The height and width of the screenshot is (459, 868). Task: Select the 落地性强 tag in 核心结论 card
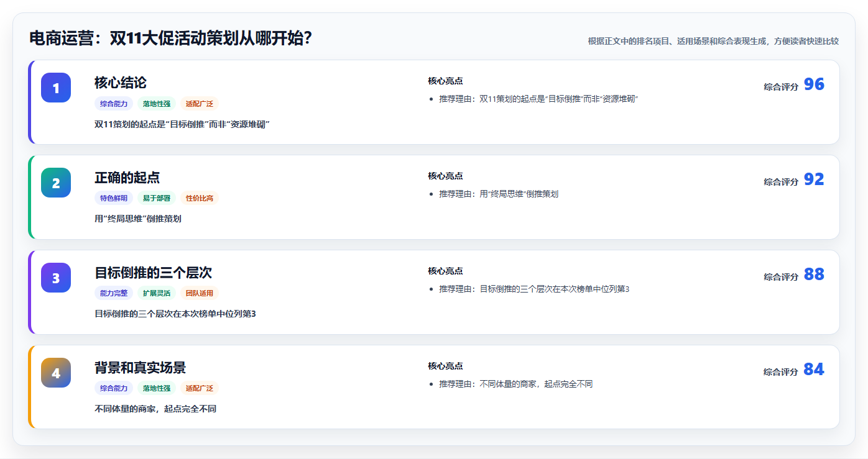(x=157, y=104)
